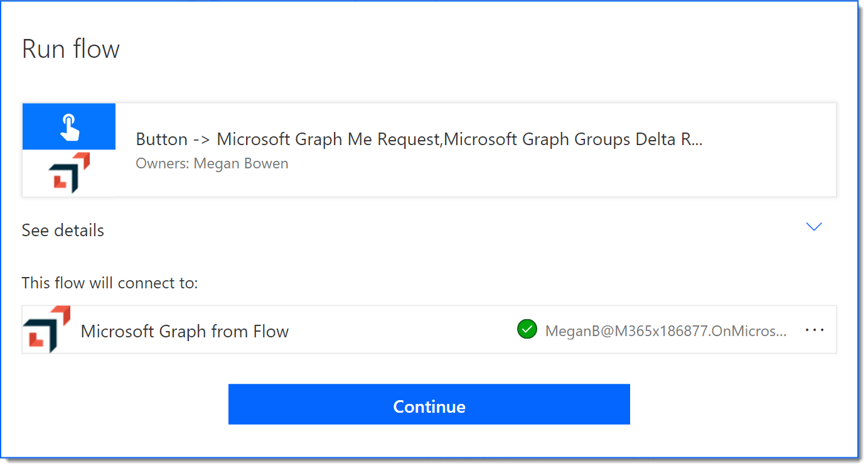Viewport: 868px width, 468px height.
Task: Click the white tapping hand glyph
Action: pos(69,126)
